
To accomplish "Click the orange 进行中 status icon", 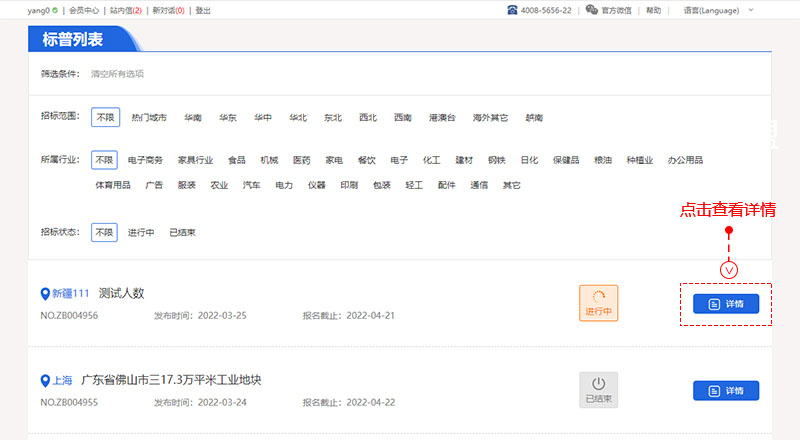I will pos(599,297).
